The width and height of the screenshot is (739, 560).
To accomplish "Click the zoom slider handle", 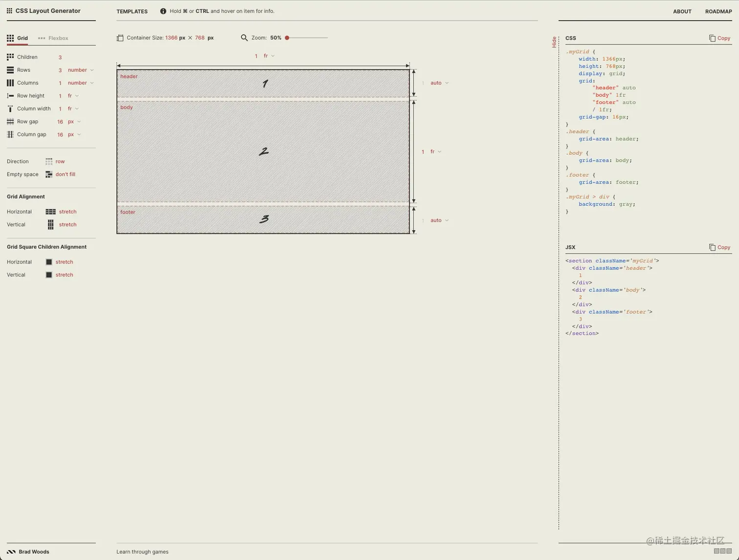I will (x=287, y=38).
